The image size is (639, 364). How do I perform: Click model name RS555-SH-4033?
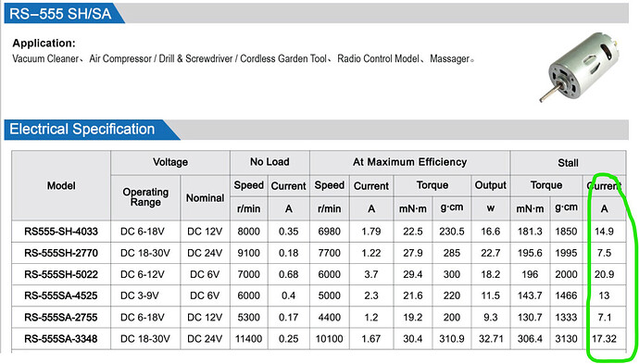click(61, 232)
